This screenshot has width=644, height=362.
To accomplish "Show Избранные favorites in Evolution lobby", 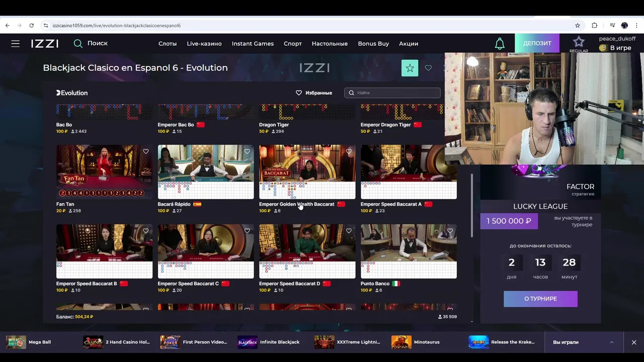I will pyautogui.click(x=314, y=93).
